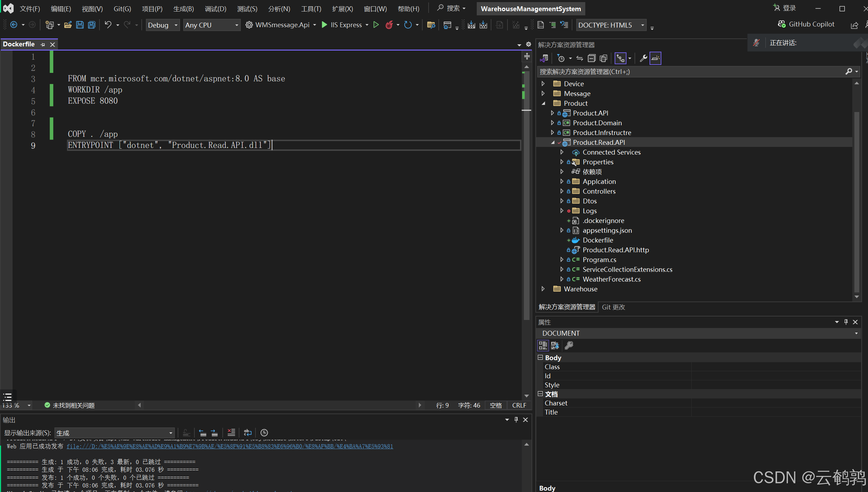Open the output source dropdown showing 生成

(114, 433)
